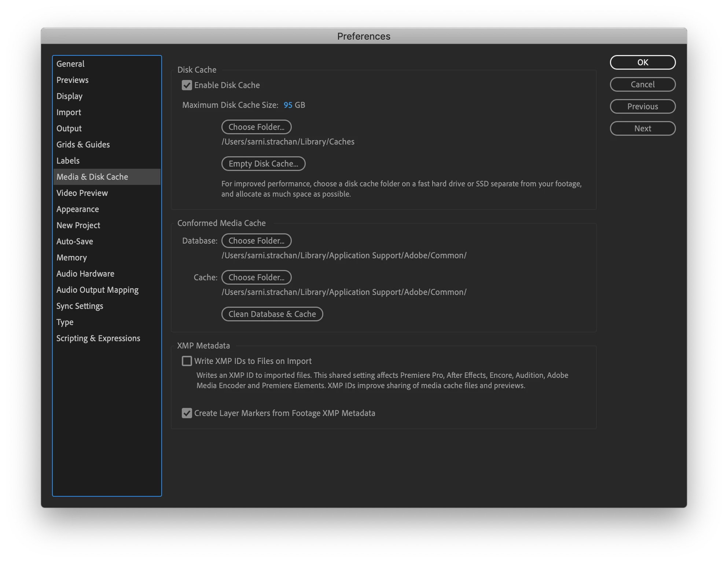Go to the Next preferences page

643,128
